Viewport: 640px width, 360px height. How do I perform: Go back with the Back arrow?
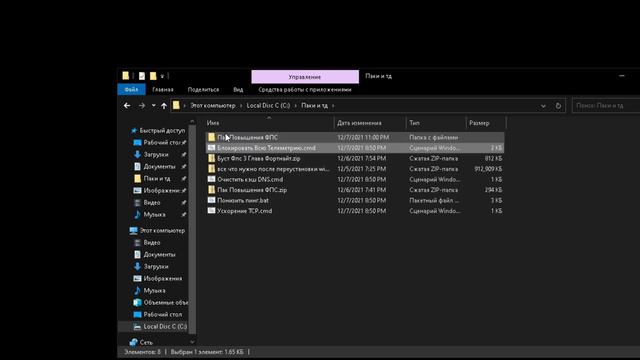(x=127, y=106)
